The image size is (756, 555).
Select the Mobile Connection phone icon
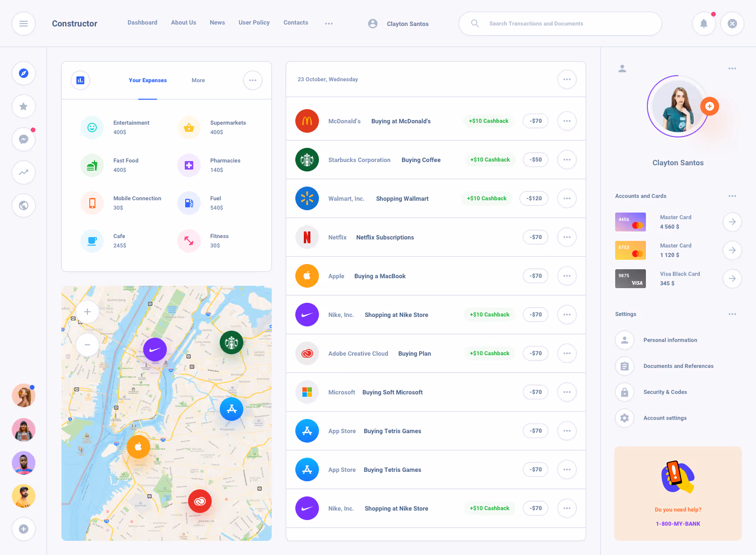tap(92, 203)
